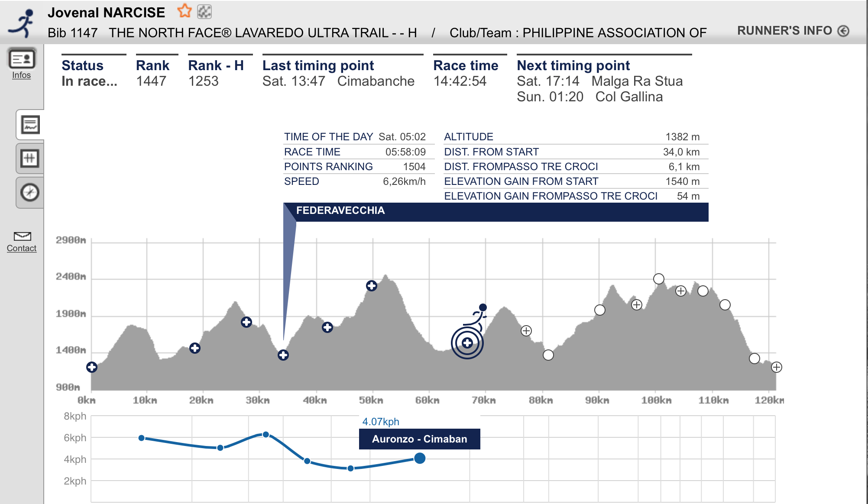The height and width of the screenshot is (504, 868).
Task: Expand the RUNNER'S INFO panel
Action: tap(784, 31)
